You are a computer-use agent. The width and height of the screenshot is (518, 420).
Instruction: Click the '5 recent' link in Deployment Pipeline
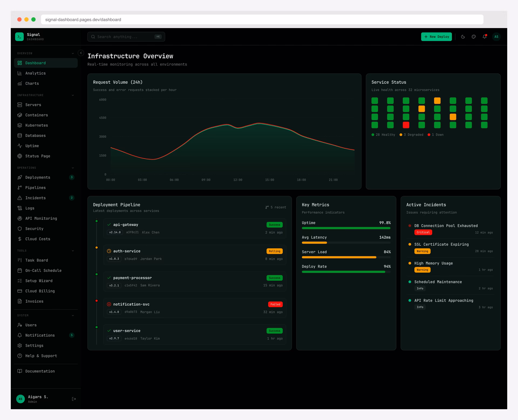click(276, 207)
